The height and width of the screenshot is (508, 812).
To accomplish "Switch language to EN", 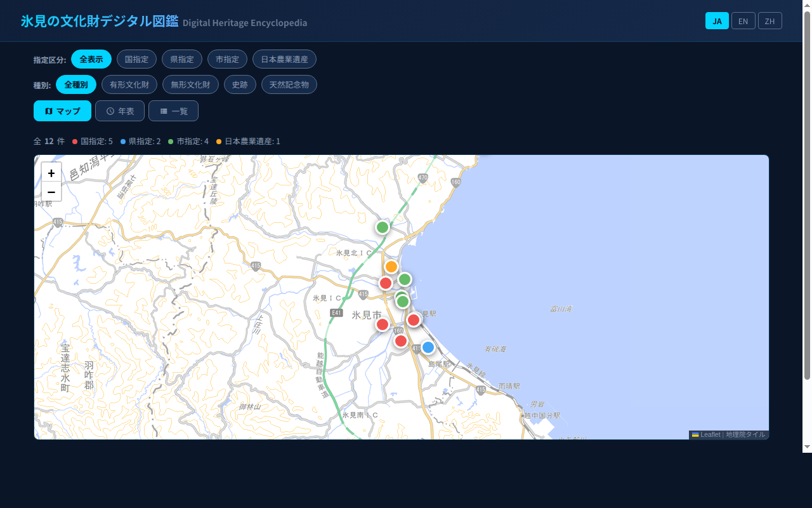I will point(743,21).
